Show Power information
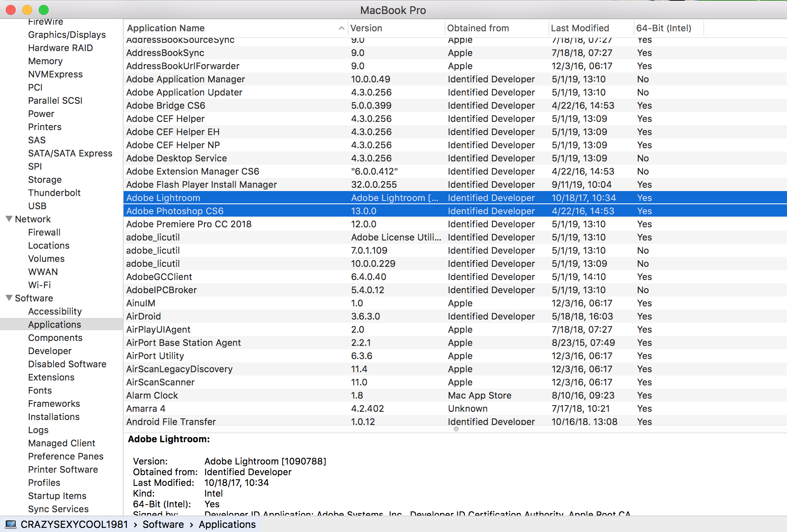The height and width of the screenshot is (532, 787). point(41,114)
